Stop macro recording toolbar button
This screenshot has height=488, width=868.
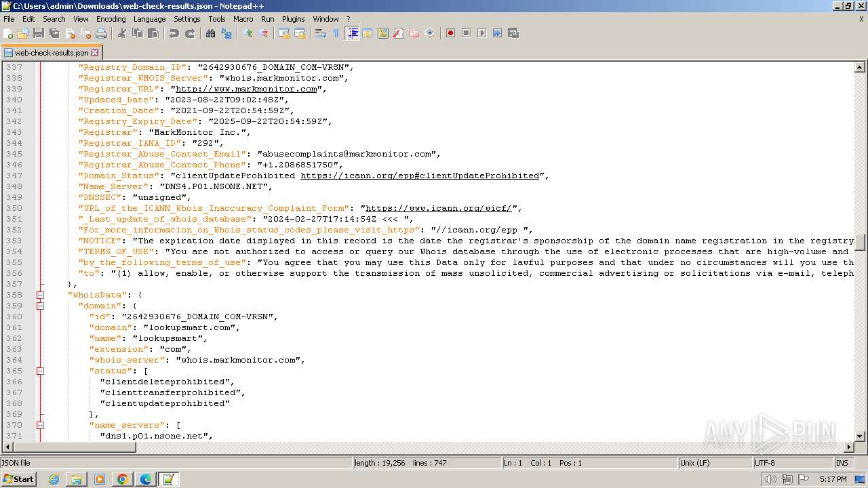(x=467, y=33)
